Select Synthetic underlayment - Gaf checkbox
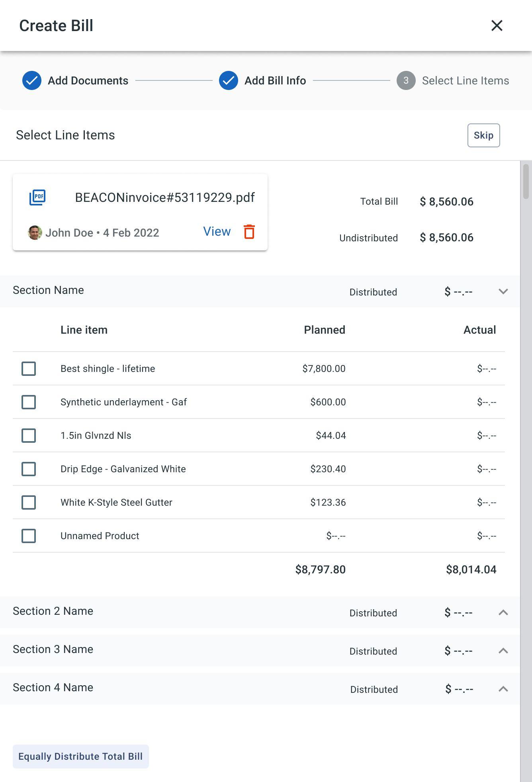The image size is (532, 782). [29, 402]
